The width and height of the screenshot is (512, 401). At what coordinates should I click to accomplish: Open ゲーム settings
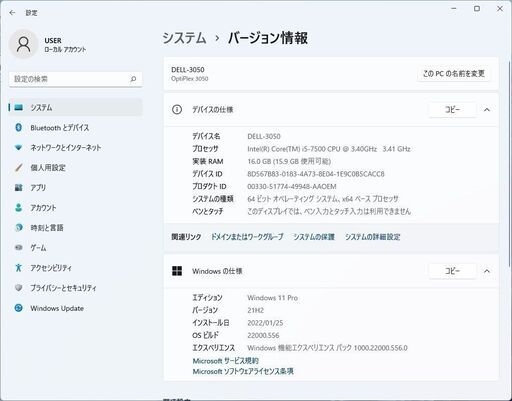pyautogui.click(x=75, y=247)
